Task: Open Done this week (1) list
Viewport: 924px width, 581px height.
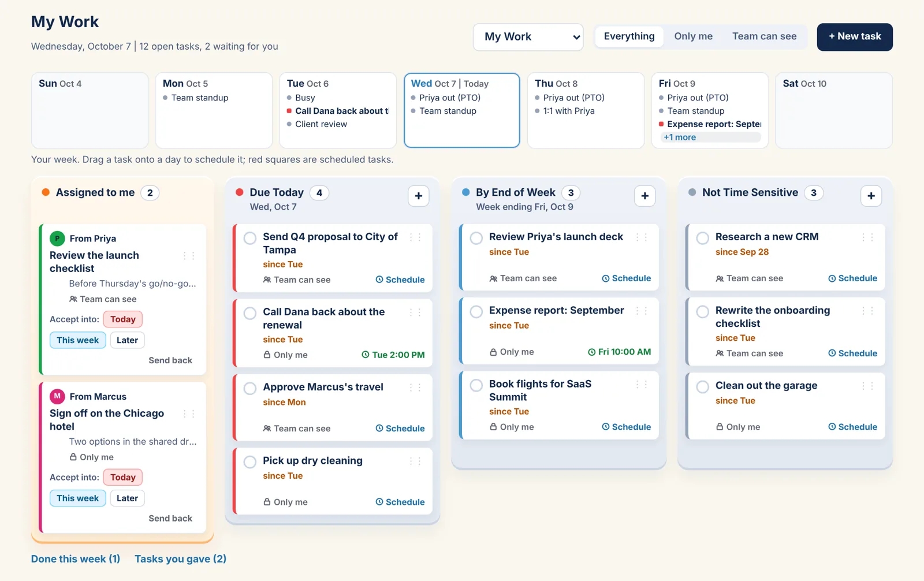Action: (x=76, y=559)
